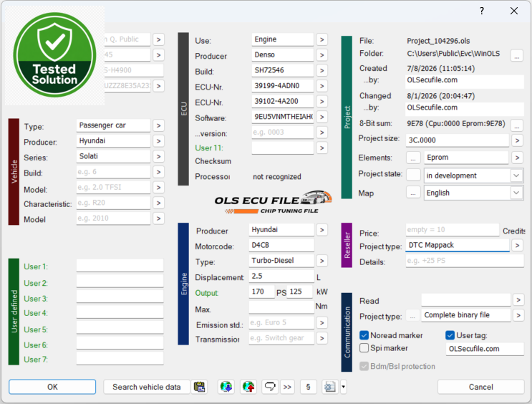Click the help question mark in title bar
532x404 pixels.
coord(482,11)
